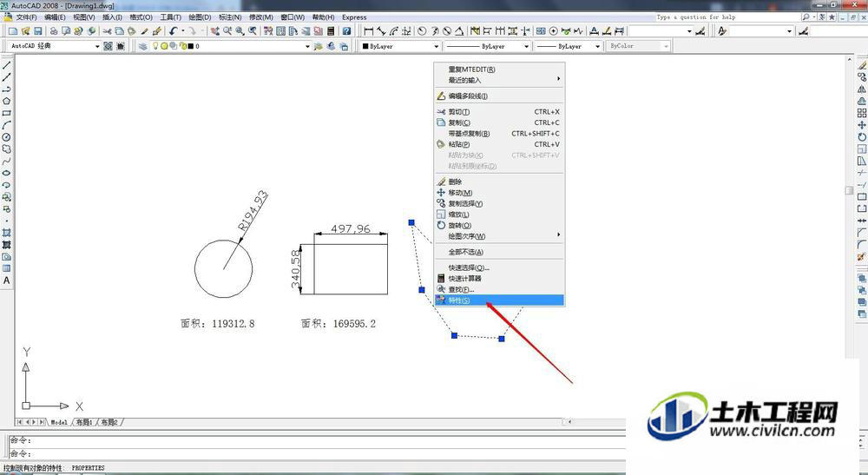Click the Radius dimension icon
Image resolution: width=868 pixels, height=475 pixels.
tap(422, 31)
